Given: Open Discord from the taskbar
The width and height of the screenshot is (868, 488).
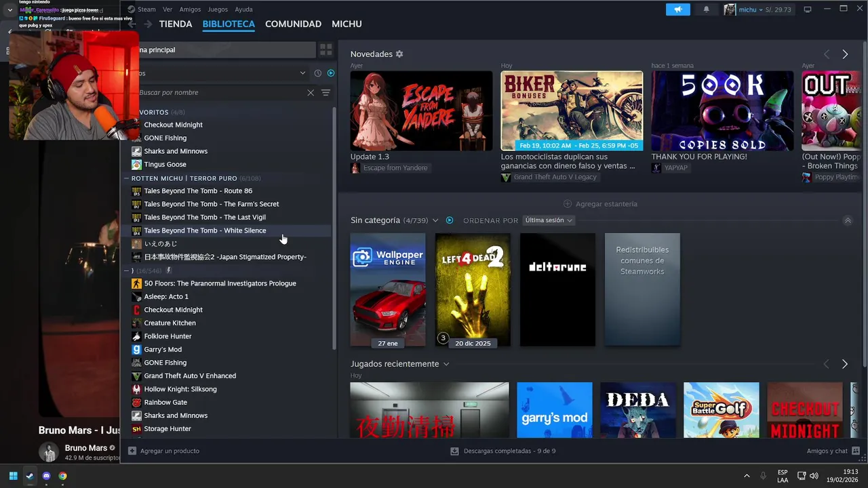Looking at the screenshot, I should (x=46, y=476).
